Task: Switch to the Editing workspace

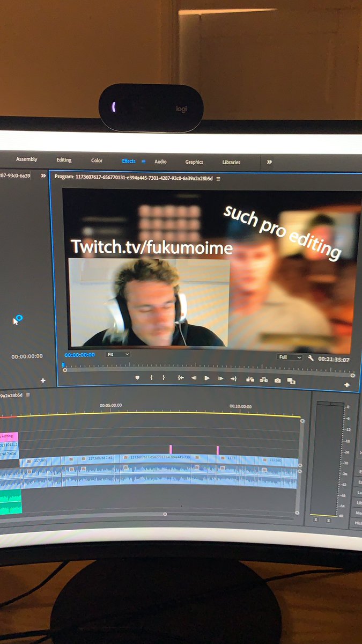Action: click(x=64, y=160)
